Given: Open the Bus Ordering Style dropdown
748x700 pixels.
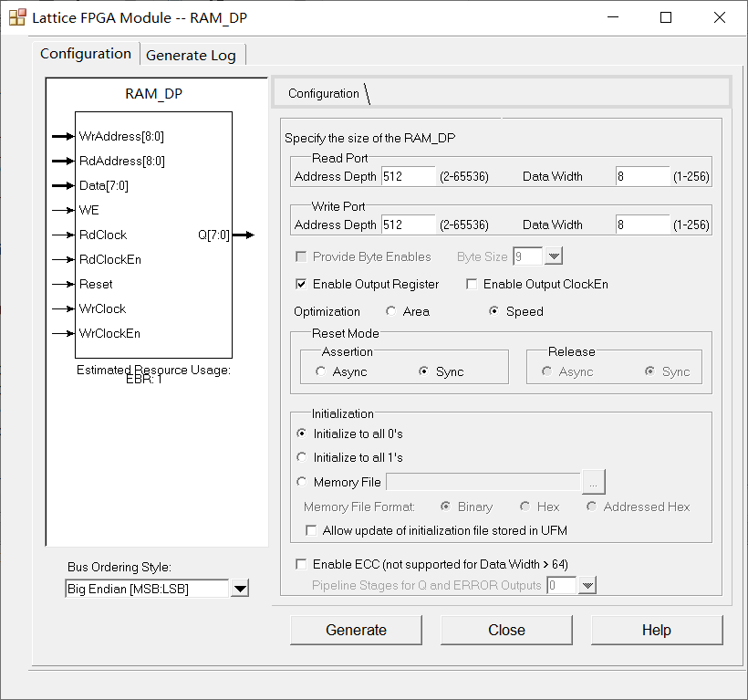Looking at the screenshot, I should pyautogui.click(x=240, y=589).
